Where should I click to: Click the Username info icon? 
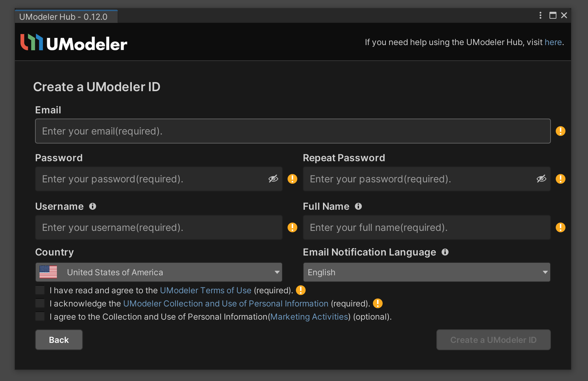pos(93,206)
